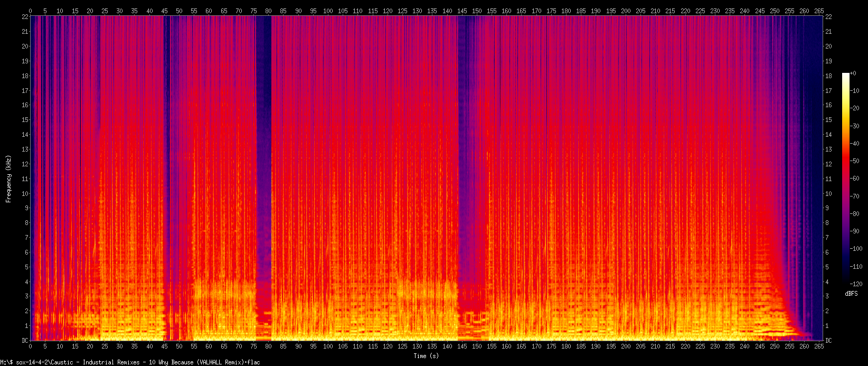Select the "-100" value on the dBFS legend

pos(857,249)
